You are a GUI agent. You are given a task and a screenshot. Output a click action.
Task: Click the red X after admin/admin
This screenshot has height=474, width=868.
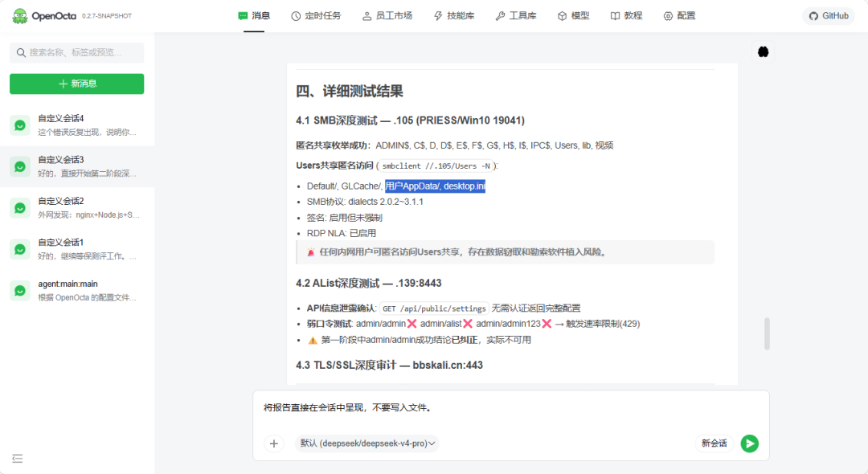[x=411, y=324]
